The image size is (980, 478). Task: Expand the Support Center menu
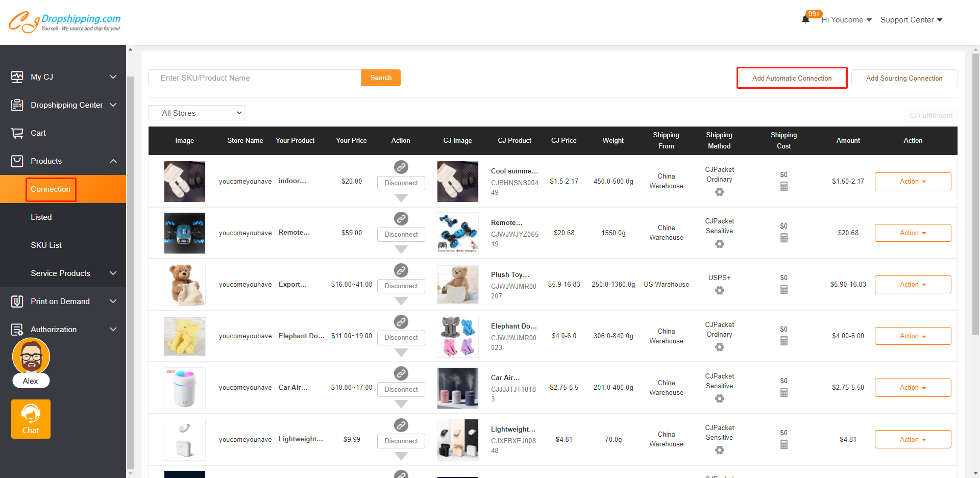tap(911, 20)
